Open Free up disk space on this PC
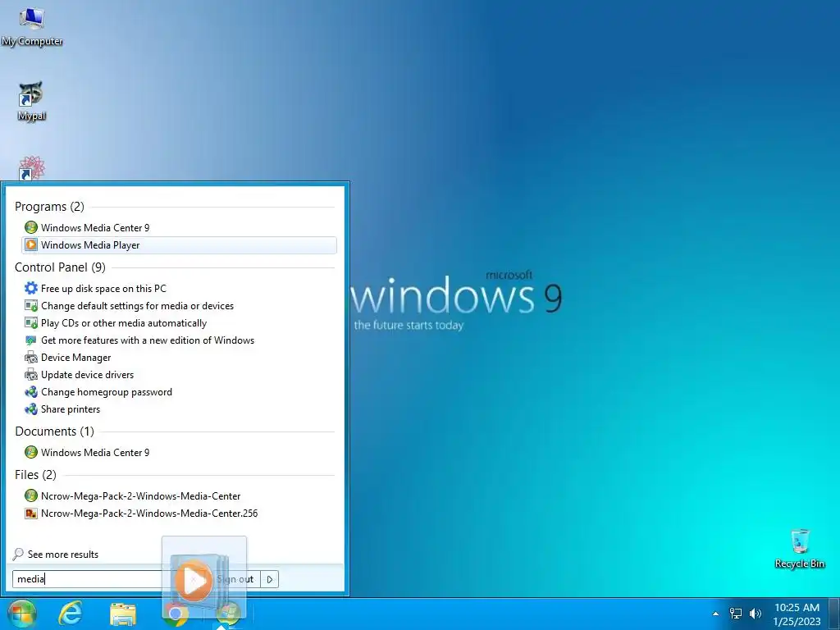Screen dimensions: 840x630 click(179, 288)
